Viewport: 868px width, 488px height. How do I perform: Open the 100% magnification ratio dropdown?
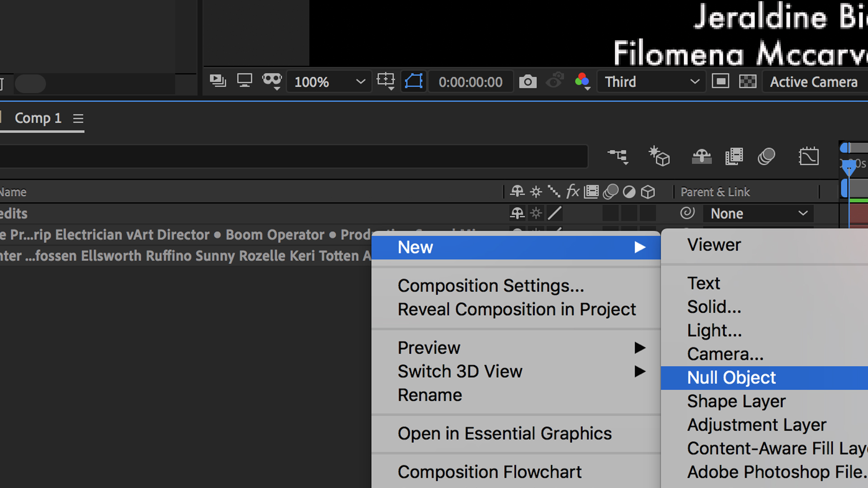329,82
